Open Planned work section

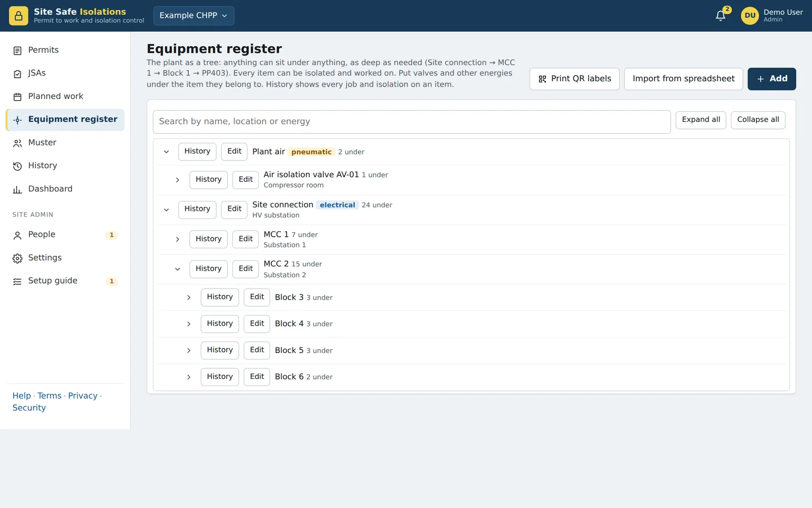tap(65, 97)
